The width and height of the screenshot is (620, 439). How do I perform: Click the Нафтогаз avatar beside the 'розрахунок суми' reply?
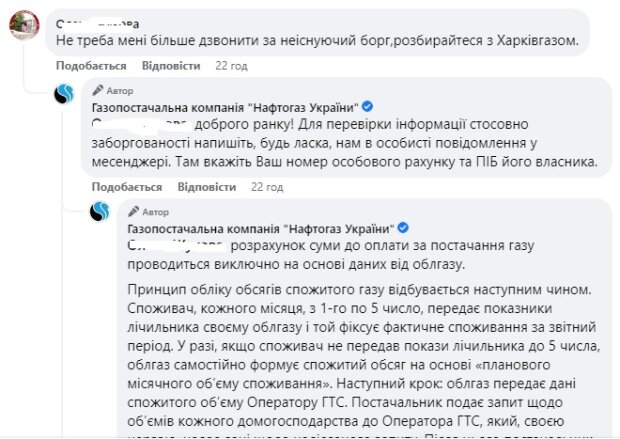point(101,211)
